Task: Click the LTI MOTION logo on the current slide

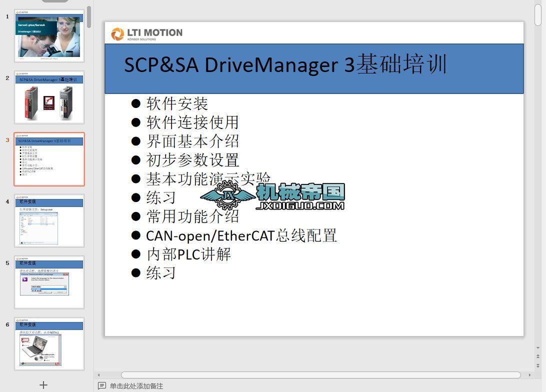Action: pos(147,33)
